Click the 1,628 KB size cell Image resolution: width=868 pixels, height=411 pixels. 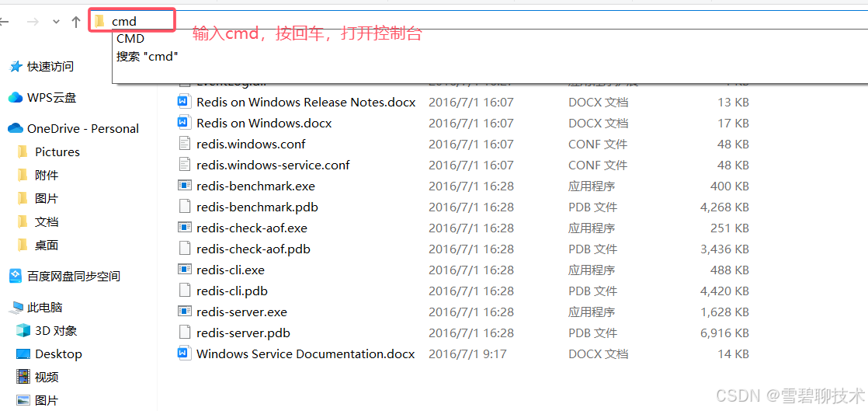click(724, 312)
